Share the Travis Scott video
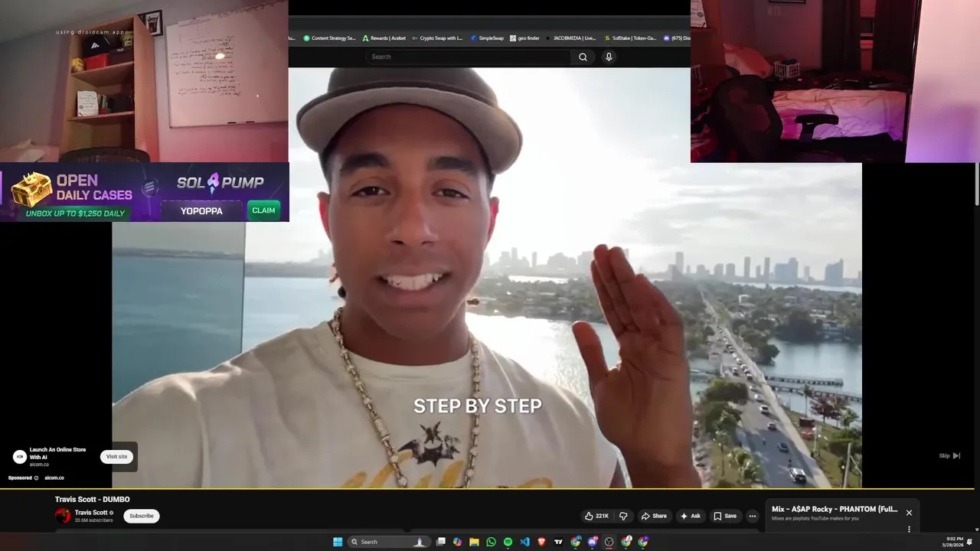Screen dimensions: 980x551 coord(654,516)
